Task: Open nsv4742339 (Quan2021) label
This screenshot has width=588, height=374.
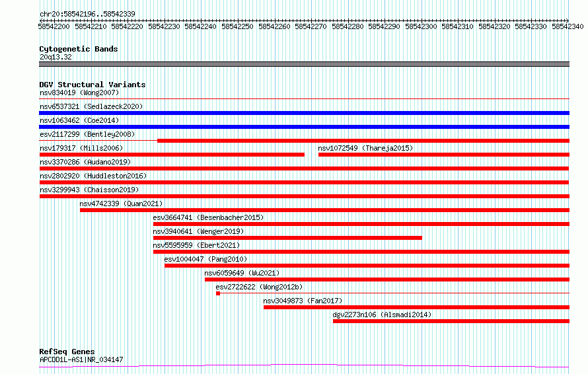Action: point(121,204)
